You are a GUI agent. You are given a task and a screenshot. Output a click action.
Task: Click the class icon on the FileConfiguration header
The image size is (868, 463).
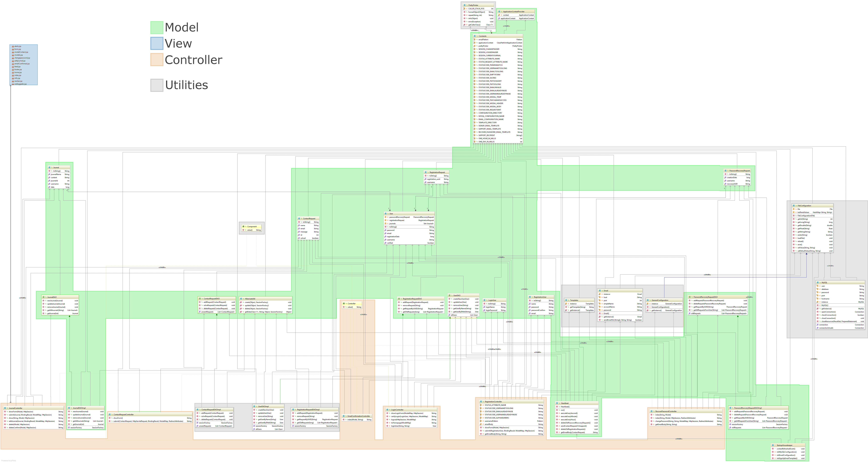[x=794, y=206]
